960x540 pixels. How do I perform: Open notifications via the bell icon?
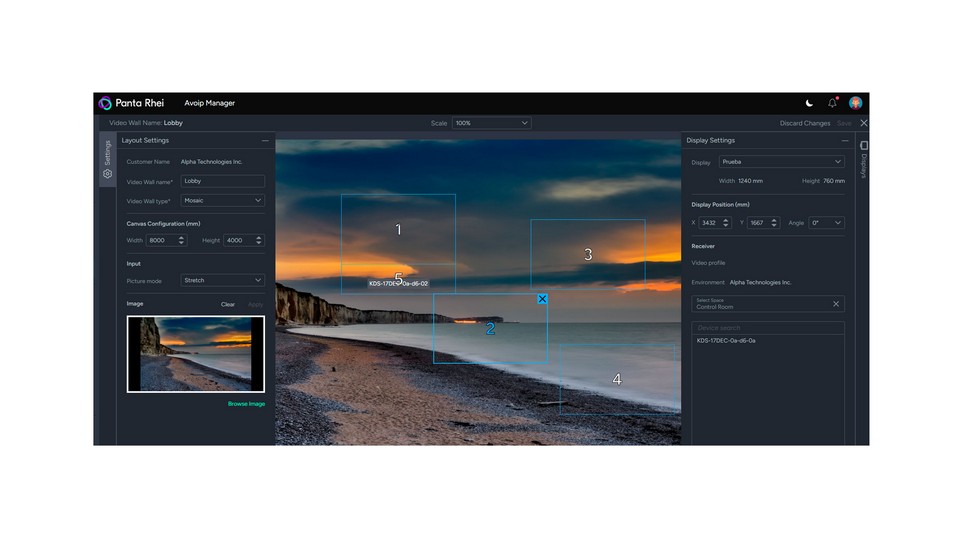point(832,103)
